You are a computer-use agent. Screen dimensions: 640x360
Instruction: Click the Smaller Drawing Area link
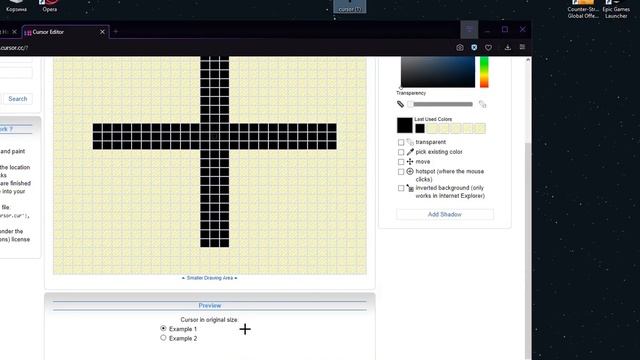[x=210, y=278]
